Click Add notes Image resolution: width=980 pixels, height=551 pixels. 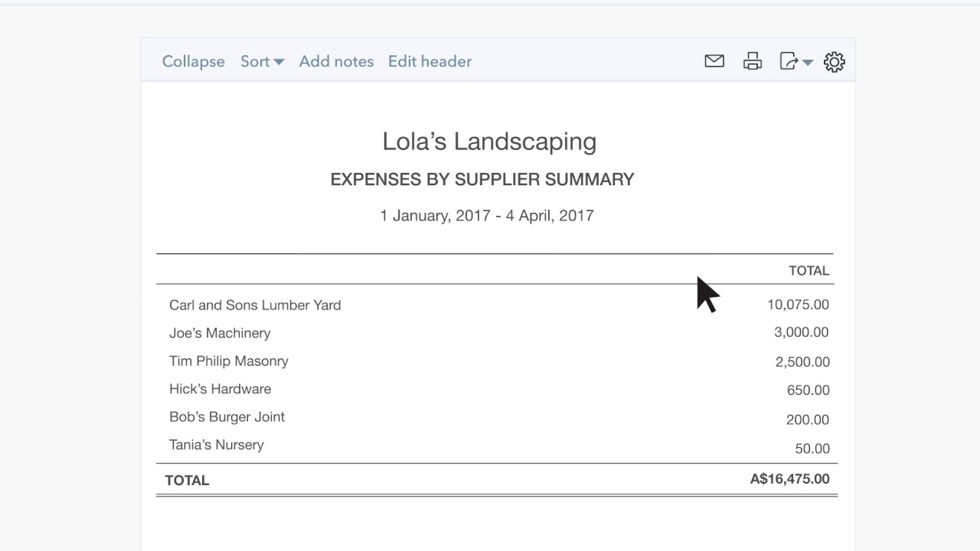tap(336, 61)
